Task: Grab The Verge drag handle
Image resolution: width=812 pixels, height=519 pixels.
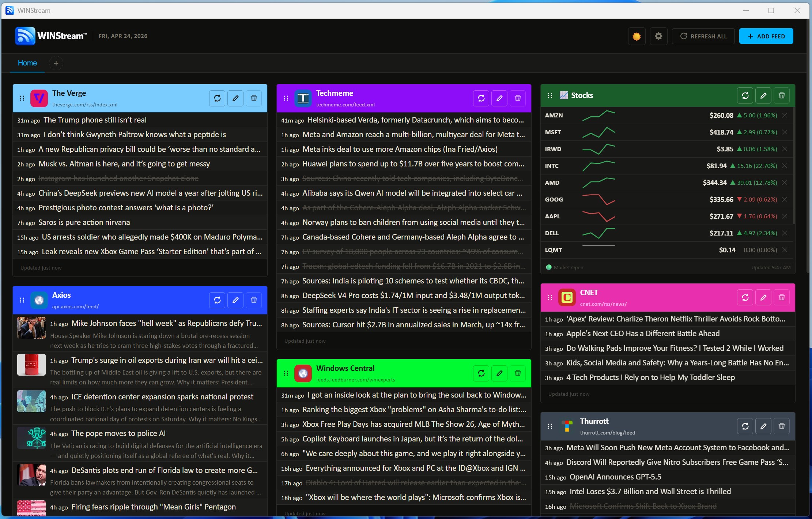Action: pos(22,98)
